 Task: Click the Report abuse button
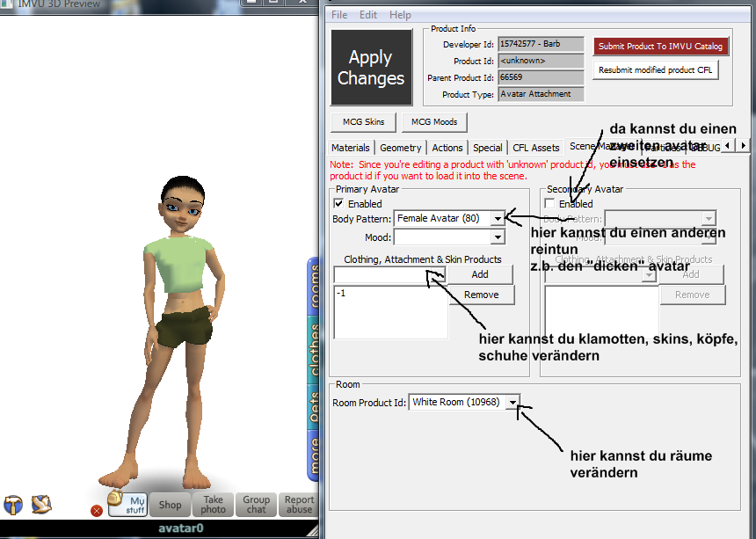[299, 505]
